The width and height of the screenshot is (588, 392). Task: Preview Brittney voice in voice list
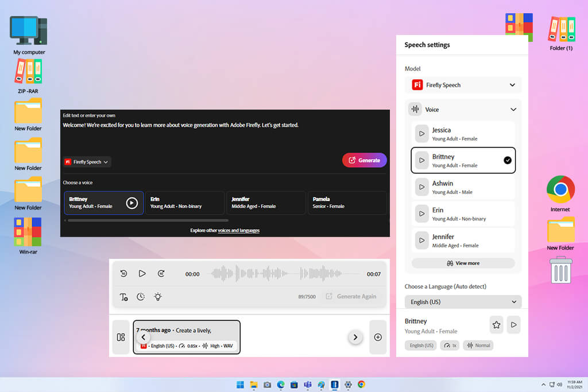click(x=422, y=160)
